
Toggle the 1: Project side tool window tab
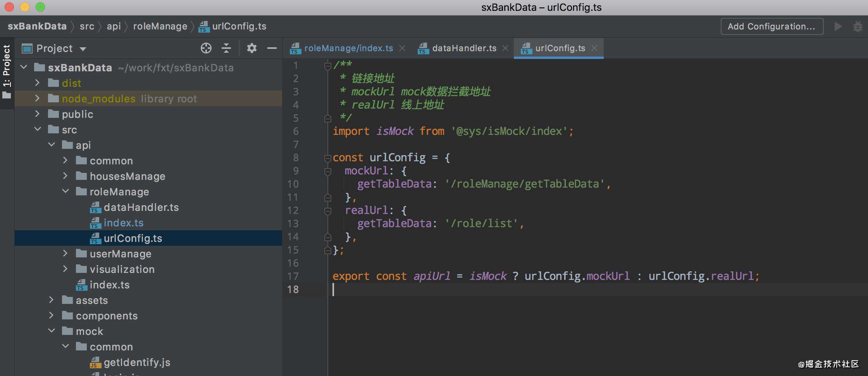pos(7,73)
